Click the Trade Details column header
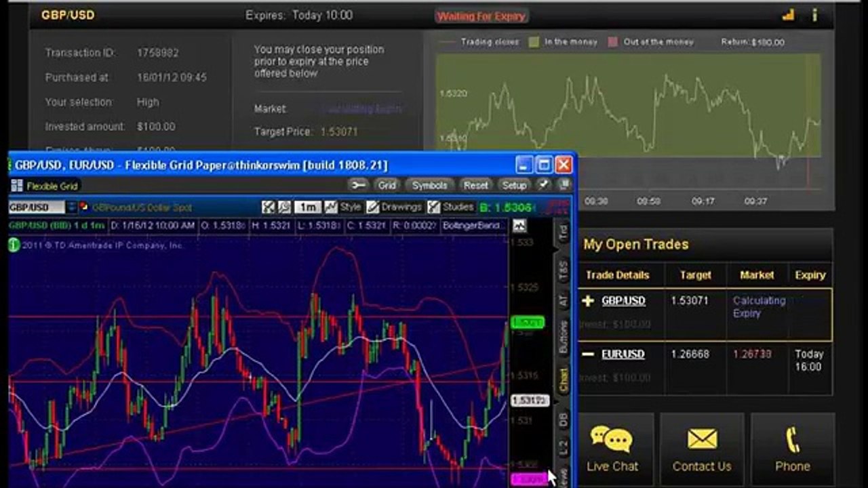This screenshot has height=488, width=868. point(617,275)
